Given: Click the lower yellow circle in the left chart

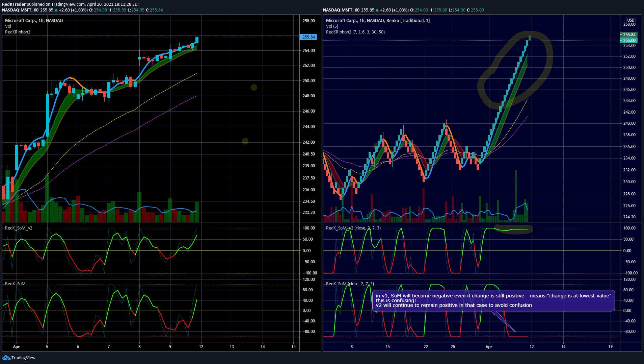Looking at the screenshot, I should coord(245,141).
